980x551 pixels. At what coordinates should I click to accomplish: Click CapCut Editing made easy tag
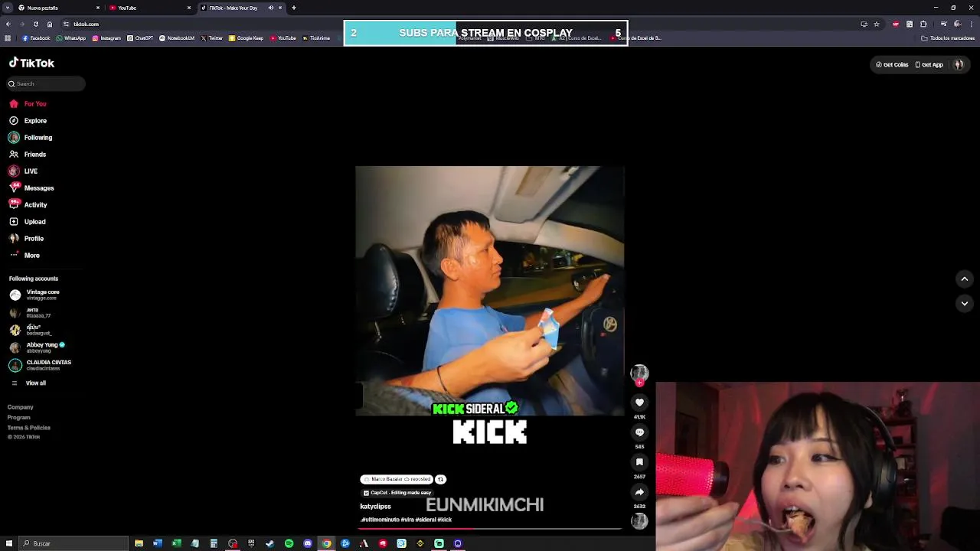397,493
